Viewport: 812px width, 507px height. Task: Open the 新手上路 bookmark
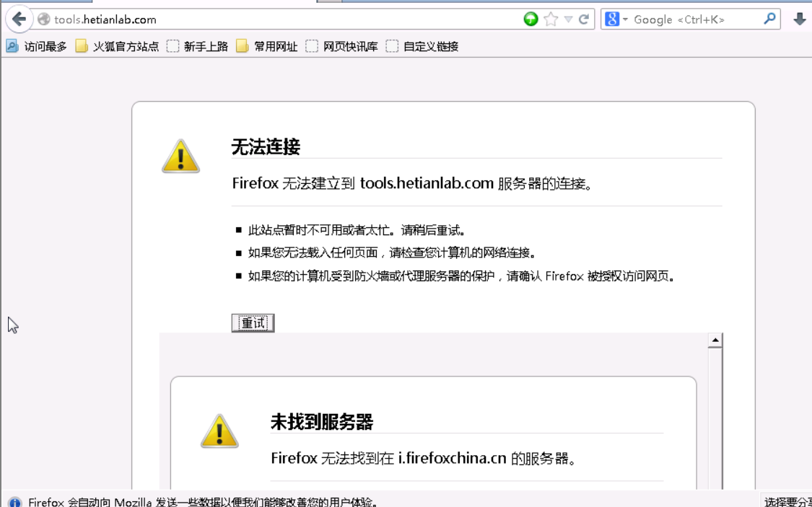click(197, 47)
